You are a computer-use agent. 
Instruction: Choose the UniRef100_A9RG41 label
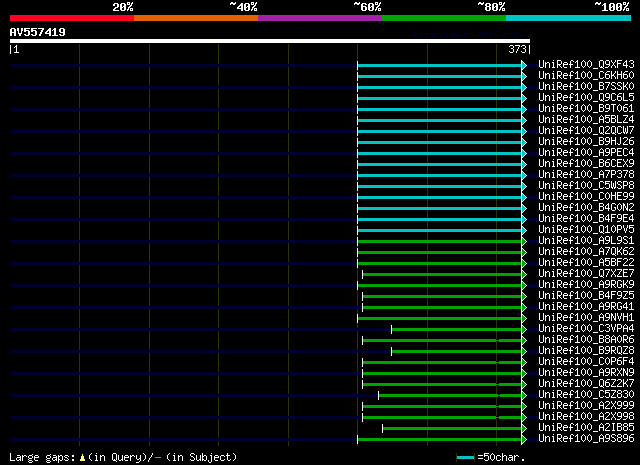pos(586,307)
